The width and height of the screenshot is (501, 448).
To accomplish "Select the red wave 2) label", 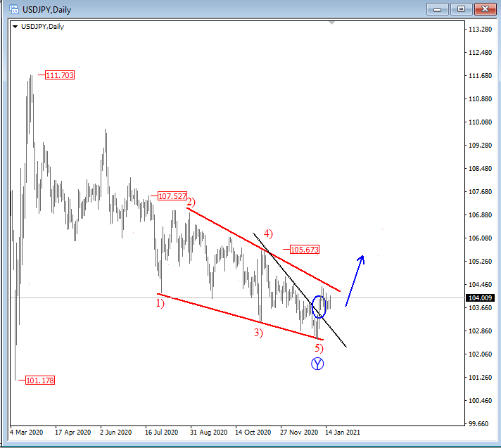I will pos(191,203).
